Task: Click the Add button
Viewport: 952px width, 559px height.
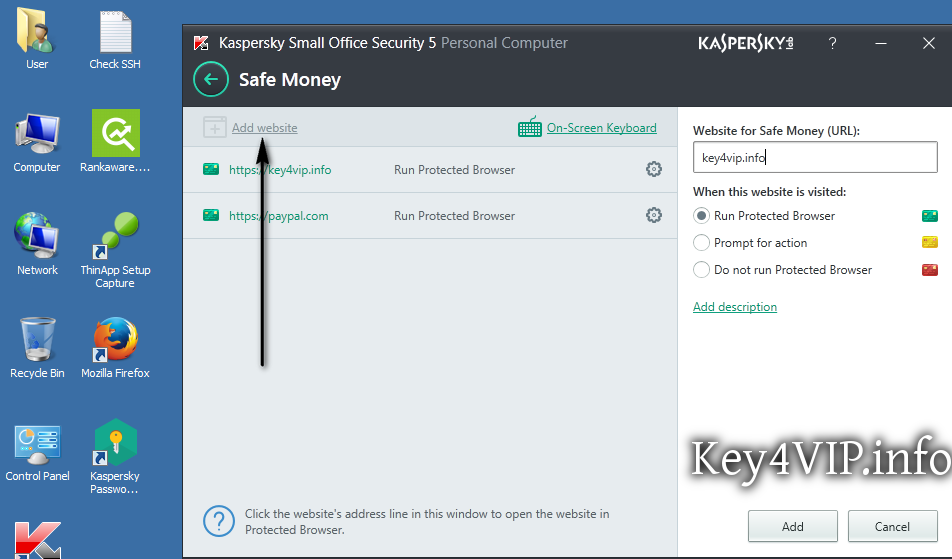Action: [792, 526]
